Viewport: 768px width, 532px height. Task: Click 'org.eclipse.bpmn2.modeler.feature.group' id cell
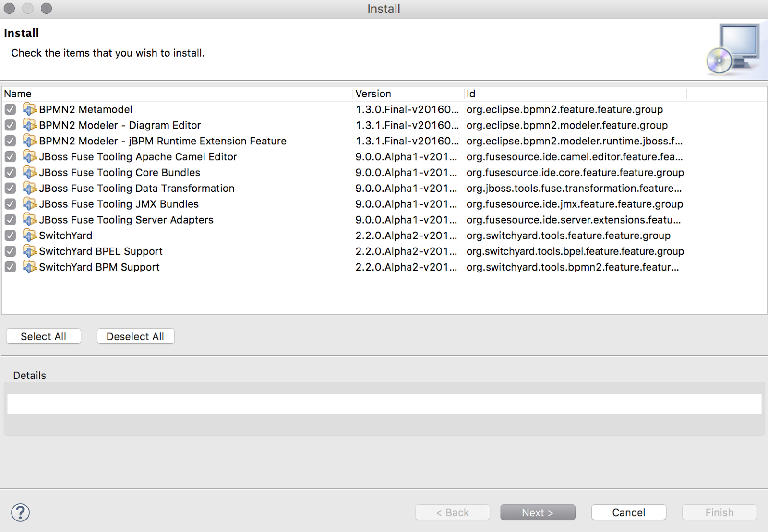point(567,125)
